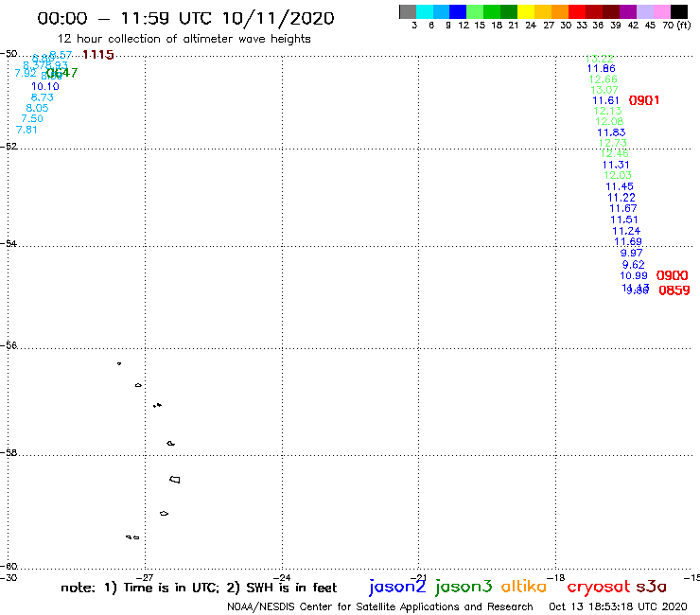
Task: Click the bright red swatch in the legend
Action: 577,11
